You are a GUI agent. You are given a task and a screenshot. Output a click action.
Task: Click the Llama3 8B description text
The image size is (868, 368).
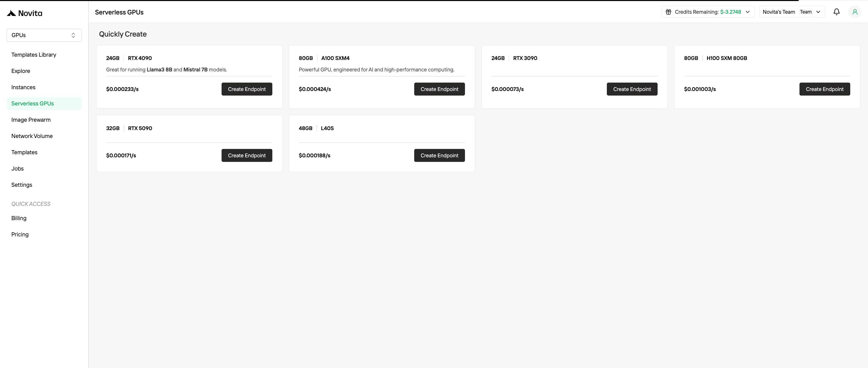pos(166,69)
